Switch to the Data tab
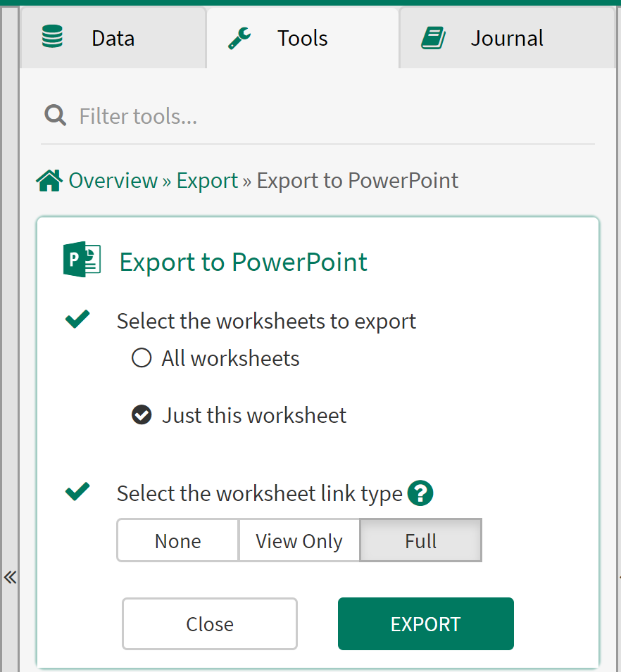 tap(113, 38)
